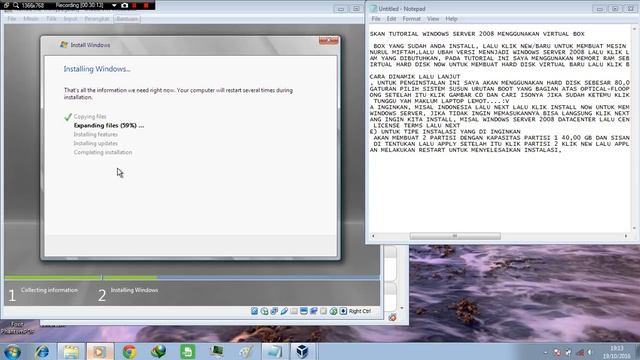Pause the recording with the red pause button
Image resolution: width=640 pixels, height=360 pixels.
point(135,5)
